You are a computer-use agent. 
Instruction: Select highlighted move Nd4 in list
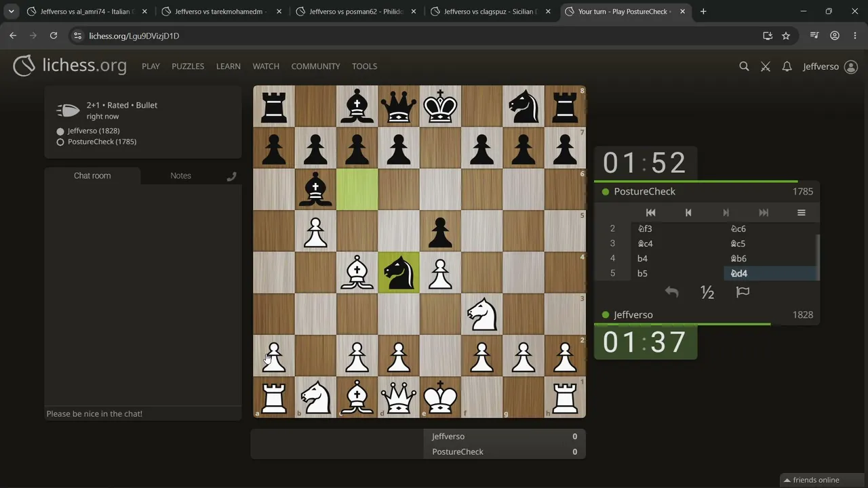click(x=770, y=273)
